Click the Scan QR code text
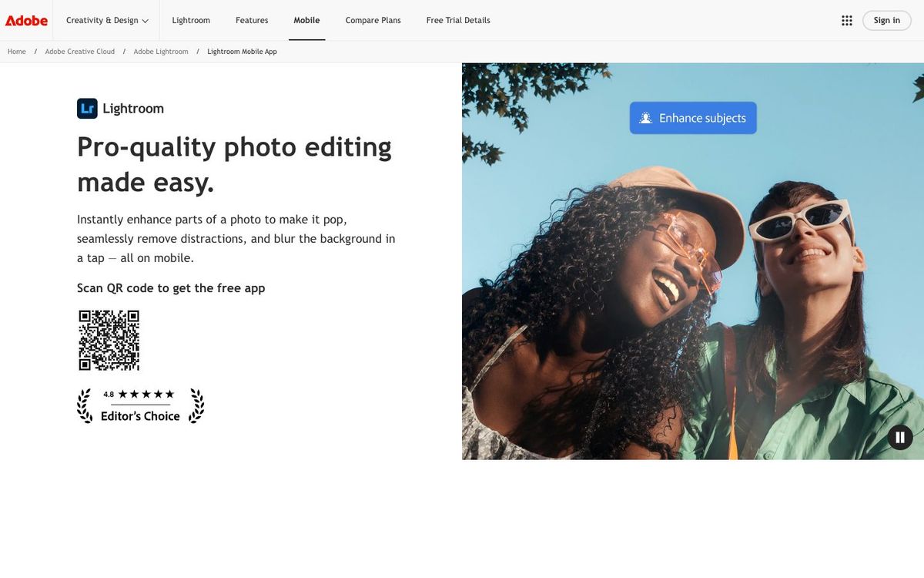This screenshot has width=924, height=578. [x=171, y=288]
